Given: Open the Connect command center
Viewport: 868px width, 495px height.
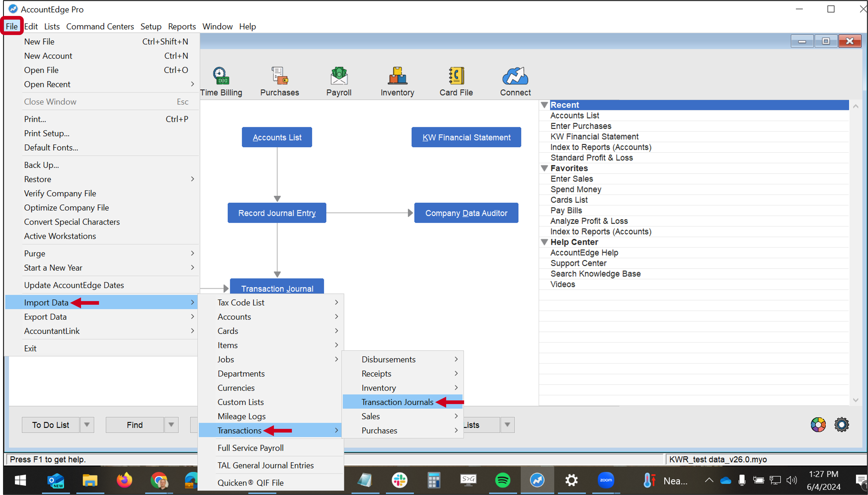Looking at the screenshot, I should 514,81.
